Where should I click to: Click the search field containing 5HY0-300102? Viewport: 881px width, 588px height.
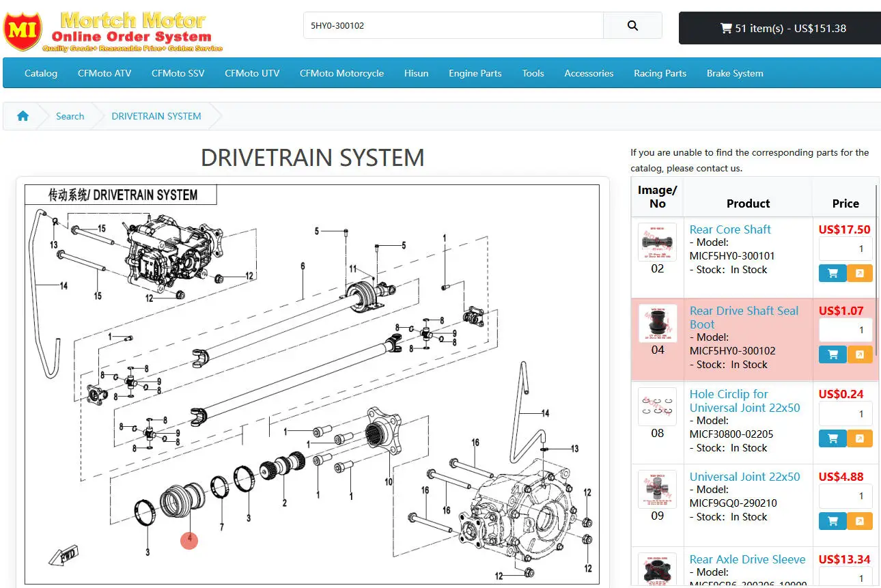pos(453,26)
